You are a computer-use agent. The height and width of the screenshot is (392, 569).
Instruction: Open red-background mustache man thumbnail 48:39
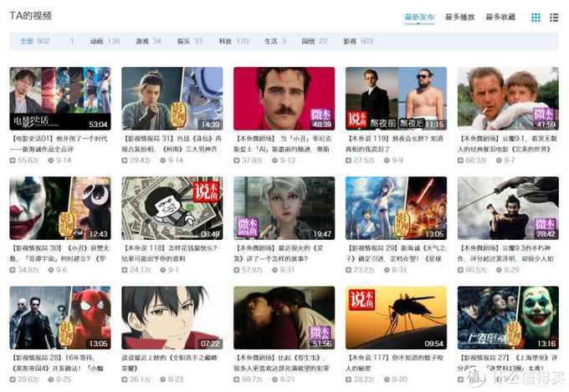(x=284, y=99)
